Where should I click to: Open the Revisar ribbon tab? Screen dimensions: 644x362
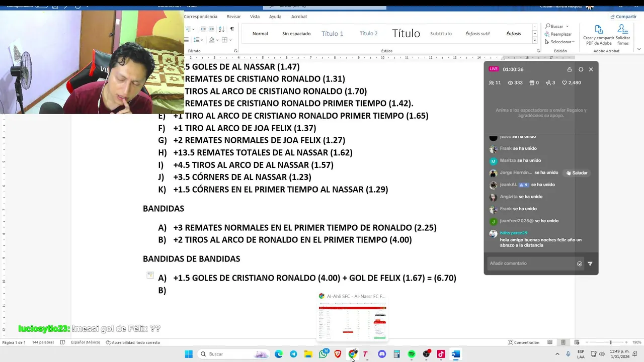(233, 17)
